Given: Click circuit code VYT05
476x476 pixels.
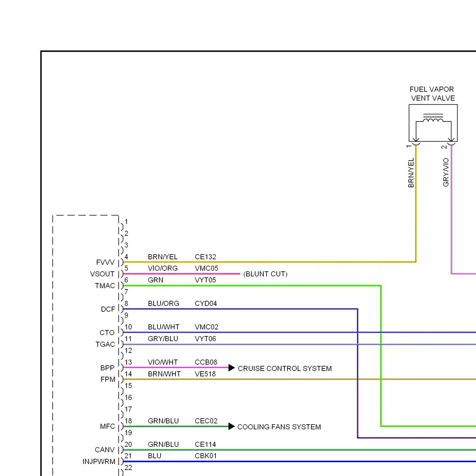Looking at the screenshot, I should 205,280.
